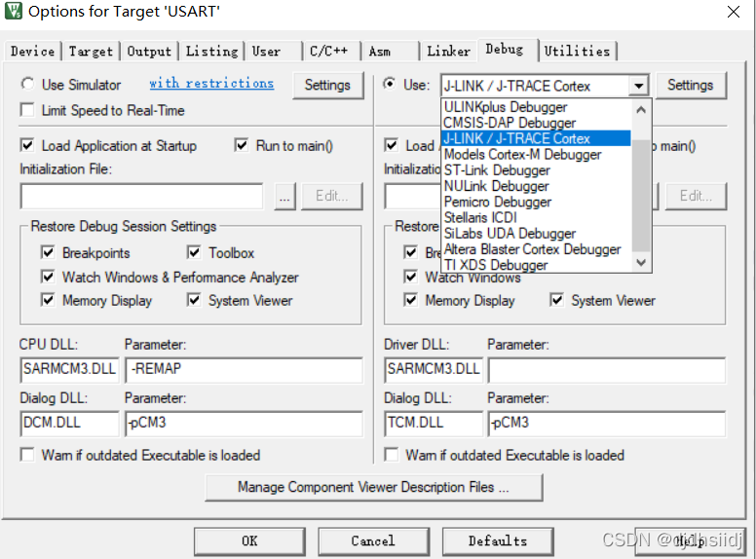The height and width of the screenshot is (559, 756).
Task: Select ST-Link Debugger in the list
Action: [536, 170]
